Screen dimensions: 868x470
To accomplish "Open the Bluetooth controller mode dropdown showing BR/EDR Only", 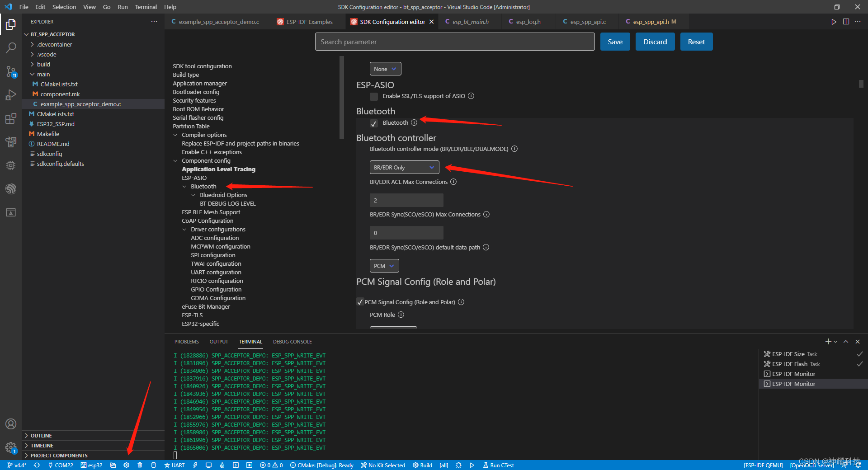I will pyautogui.click(x=404, y=167).
